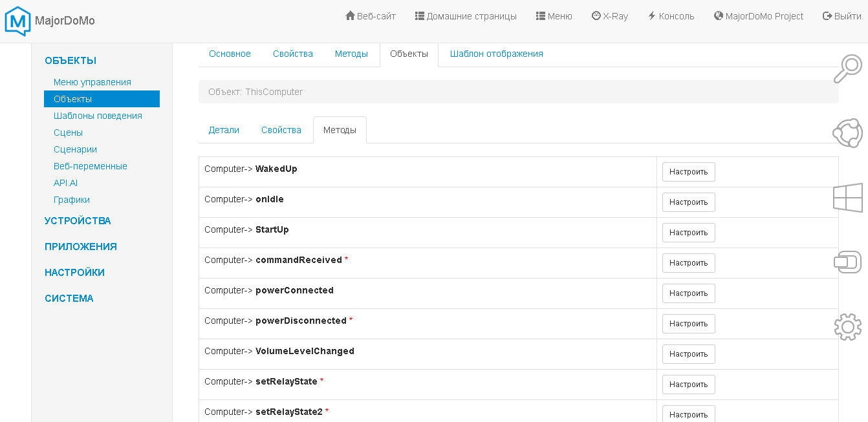Expand the СИСТЕМА sidebar section
Screen dimensions: 868x422
[x=69, y=299]
